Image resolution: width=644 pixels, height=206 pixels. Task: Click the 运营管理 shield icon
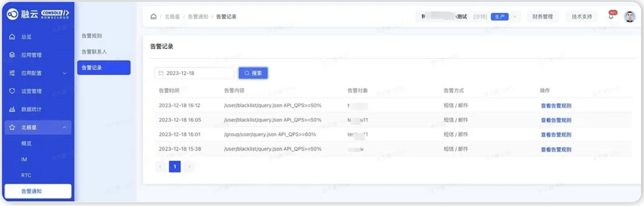[12, 91]
